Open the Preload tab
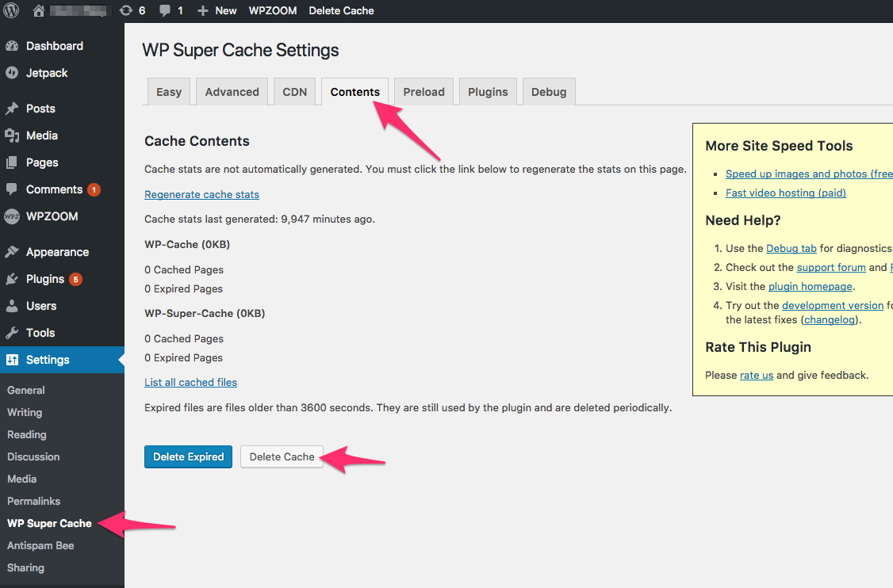The image size is (893, 588). pos(424,92)
